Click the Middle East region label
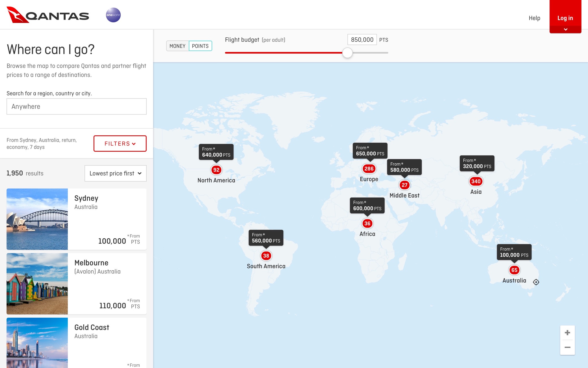Screen dimensions: 588x368 pos(405,195)
